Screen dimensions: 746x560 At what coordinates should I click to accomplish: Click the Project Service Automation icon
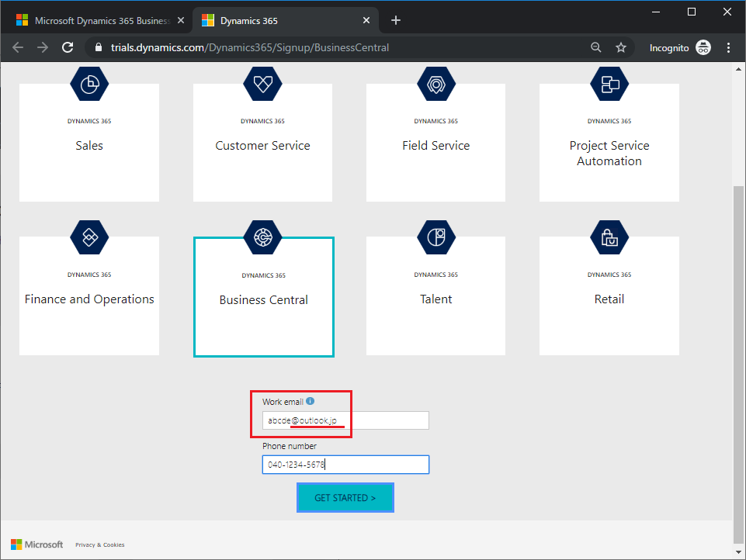point(609,84)
